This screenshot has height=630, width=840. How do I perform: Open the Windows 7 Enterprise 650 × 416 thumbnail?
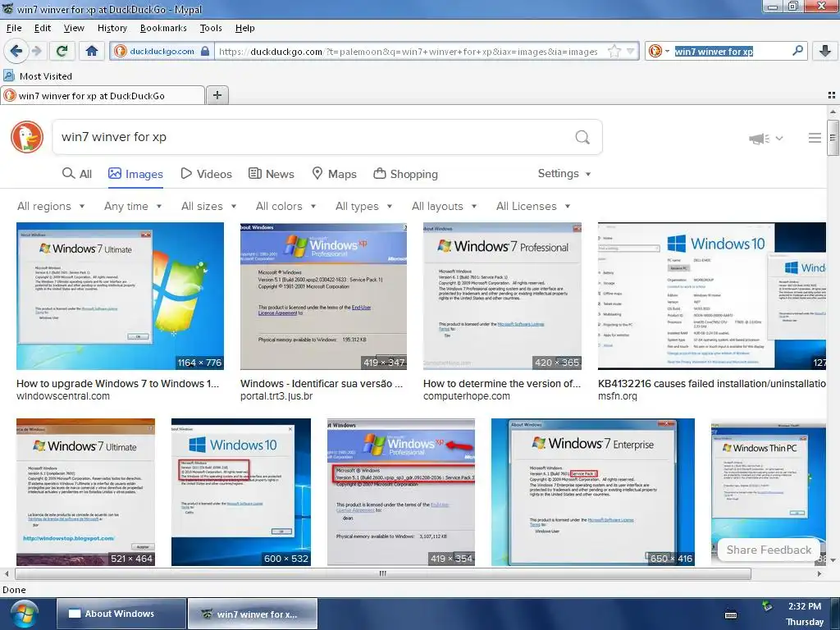pos(593,492)
